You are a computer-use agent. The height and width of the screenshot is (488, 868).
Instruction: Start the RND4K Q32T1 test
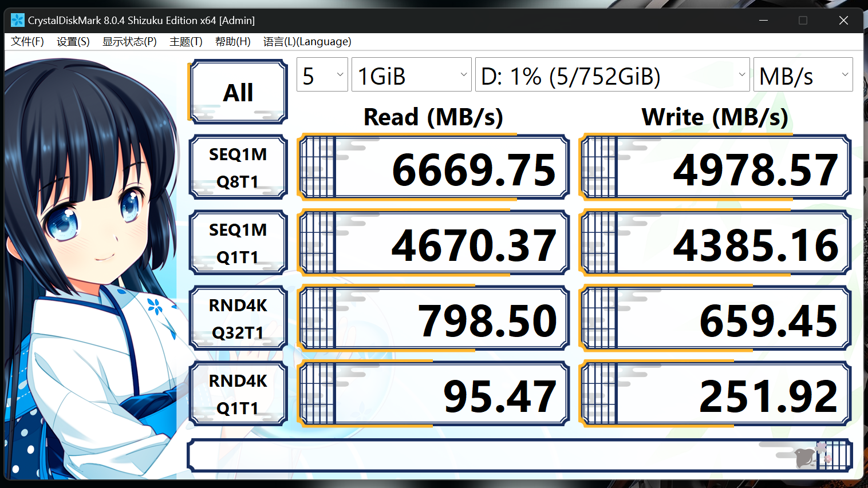(238, 318)
